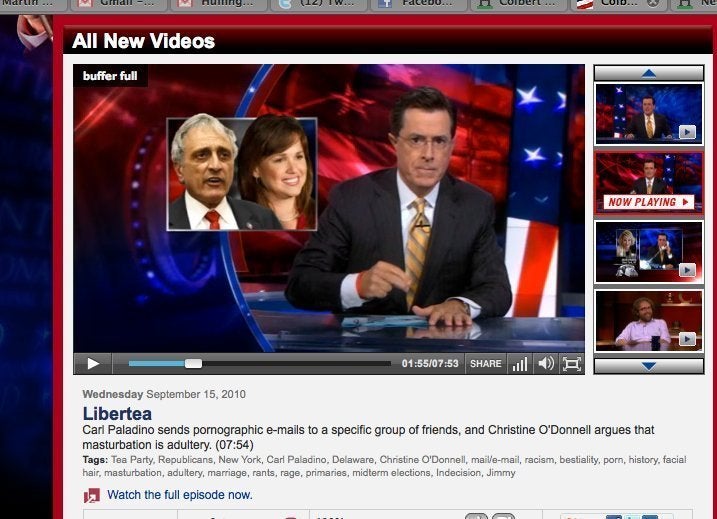Open thumbnail of guest in pink shirt
The width and height of the screenshot is (717, 519).
coord(649,321)
